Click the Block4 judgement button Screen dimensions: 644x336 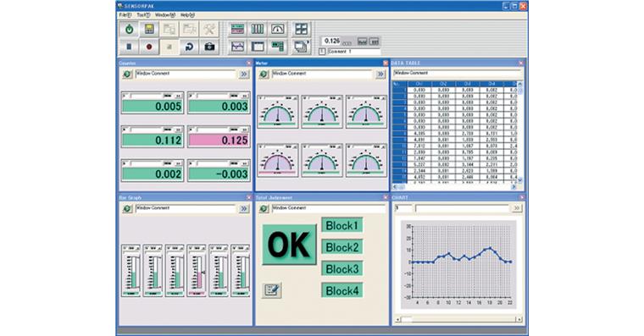[x=341, y=290]
